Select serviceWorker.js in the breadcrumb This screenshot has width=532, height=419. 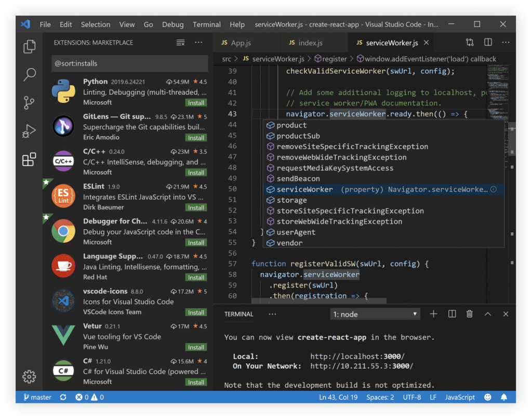pyautogui.click(x=274, y=59)
